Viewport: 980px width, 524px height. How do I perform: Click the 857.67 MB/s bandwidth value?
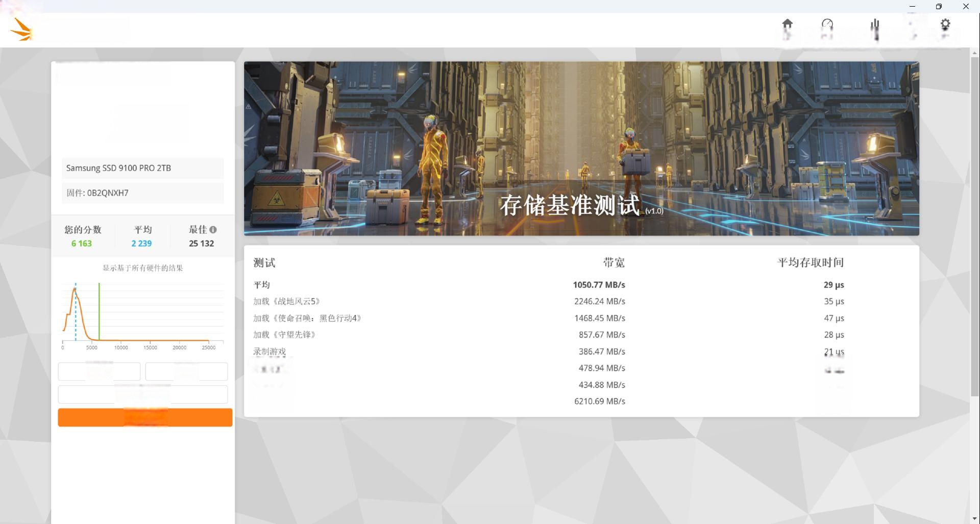pyautogui.click(x=602, y=335)
